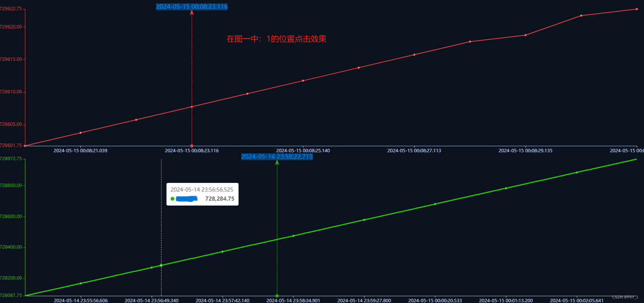Click green data point above 23:56:49.340 label
The height and width of the screenshot is (303, 644).
(x=152, y=267)
